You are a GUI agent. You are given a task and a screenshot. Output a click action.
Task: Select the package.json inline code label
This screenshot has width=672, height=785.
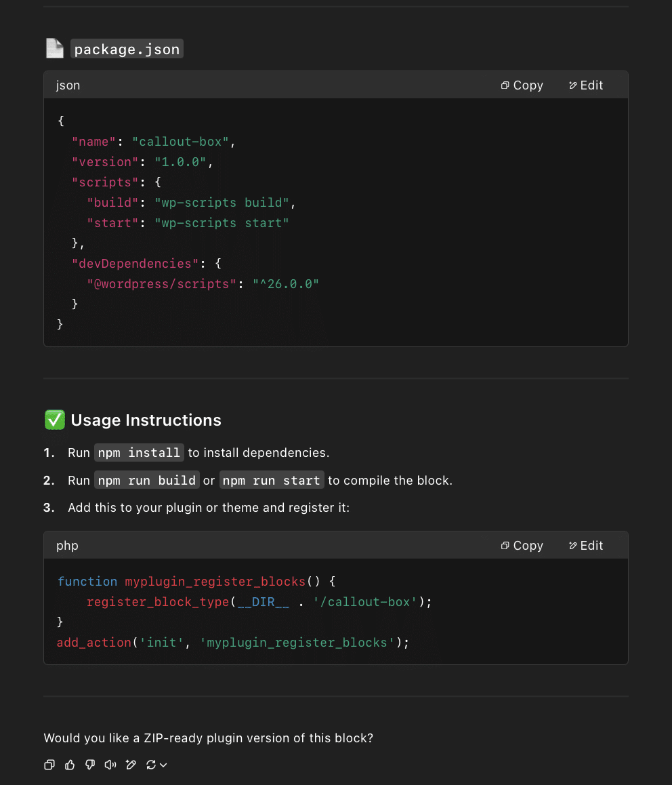click(127, 49)
